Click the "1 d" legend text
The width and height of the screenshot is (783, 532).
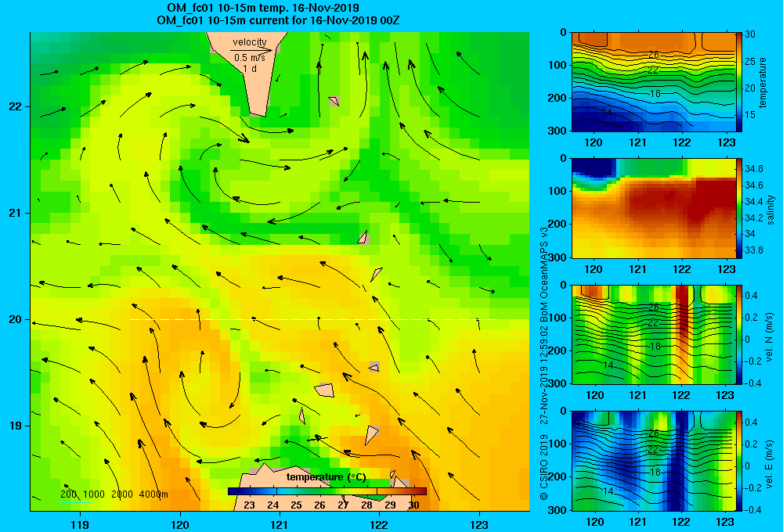[250, 68]
